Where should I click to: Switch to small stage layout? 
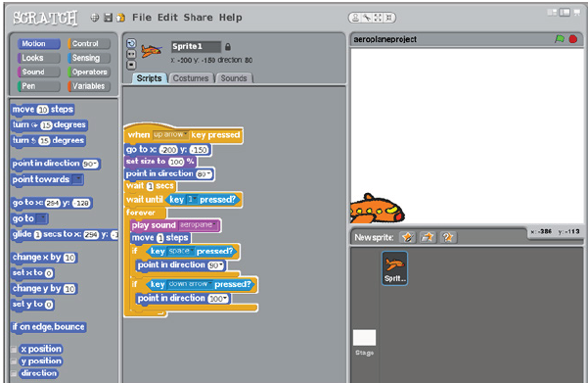tap(552, 13)
